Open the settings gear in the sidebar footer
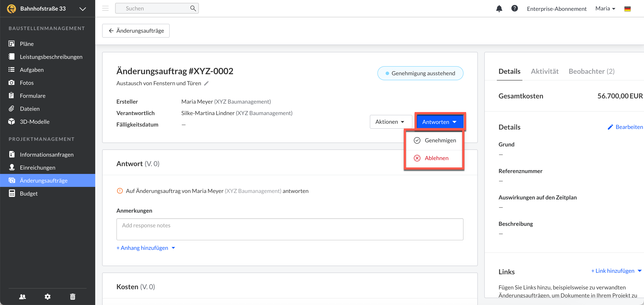 48,297
